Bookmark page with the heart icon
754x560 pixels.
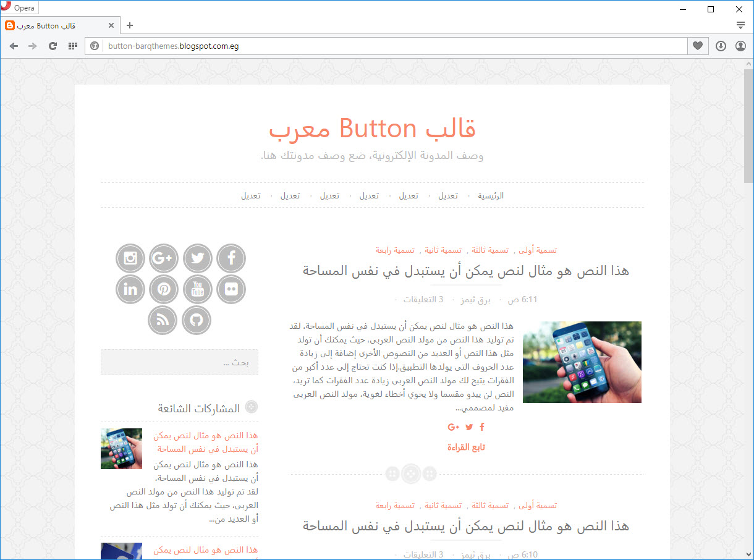698,46
